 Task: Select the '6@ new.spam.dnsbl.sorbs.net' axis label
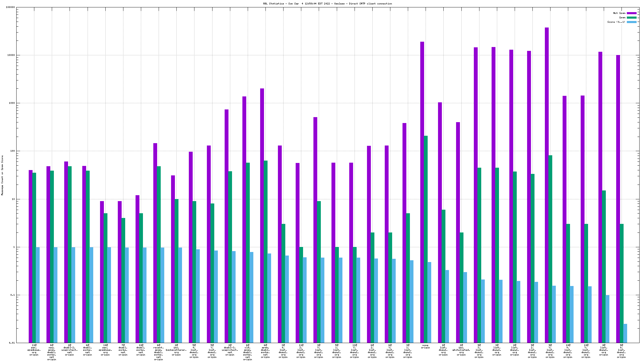coord(52,352)
